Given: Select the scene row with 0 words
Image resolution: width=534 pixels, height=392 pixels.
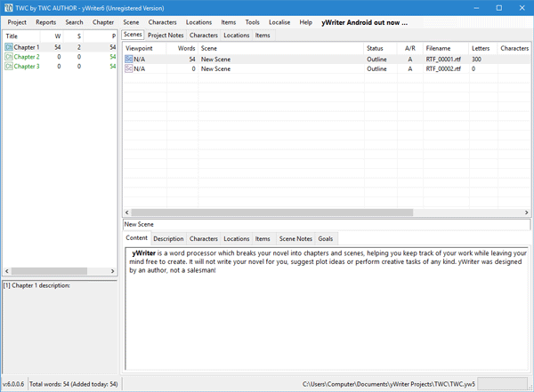Looking at the screenshot, I should [x=327, y=68].
